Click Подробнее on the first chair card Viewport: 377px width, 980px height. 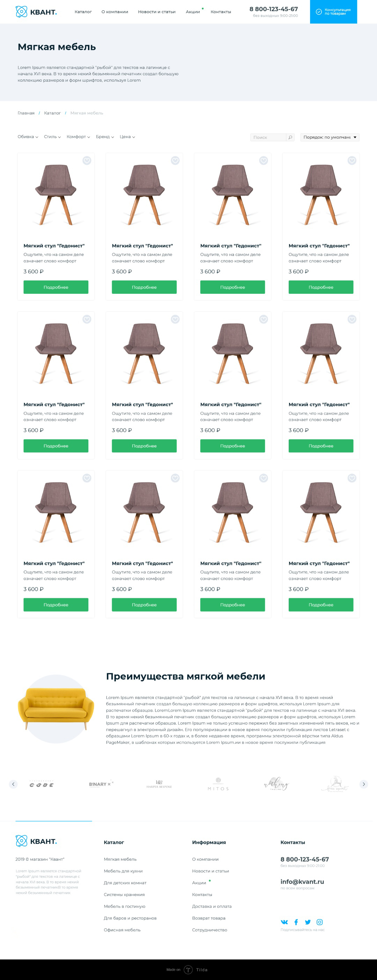(56, 287)
